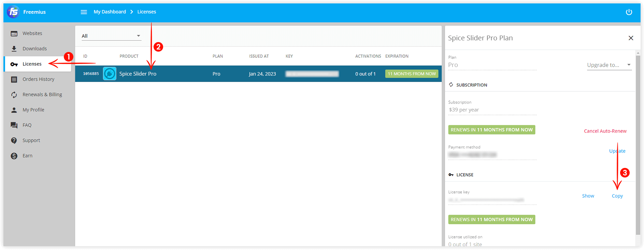Screen dimensions: 644x251
Task: Select the Spice Slider Pro product name
Action: coord(138,74)
